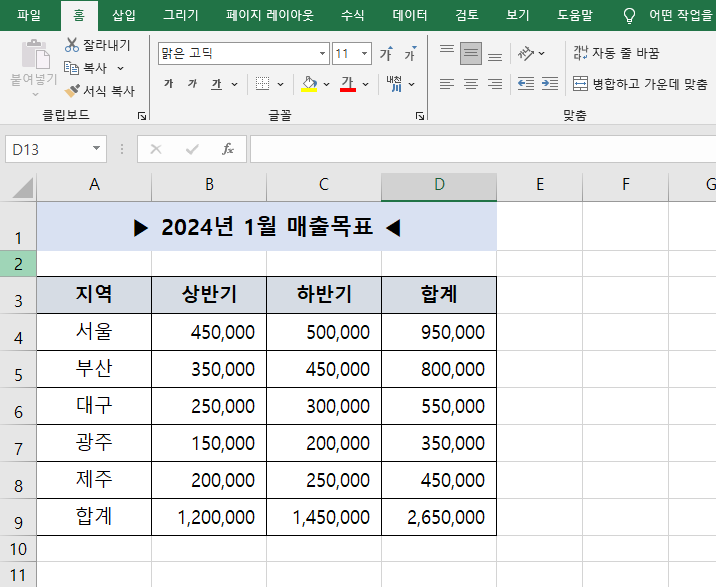Expand the underline style arrow

click(234, 84)
